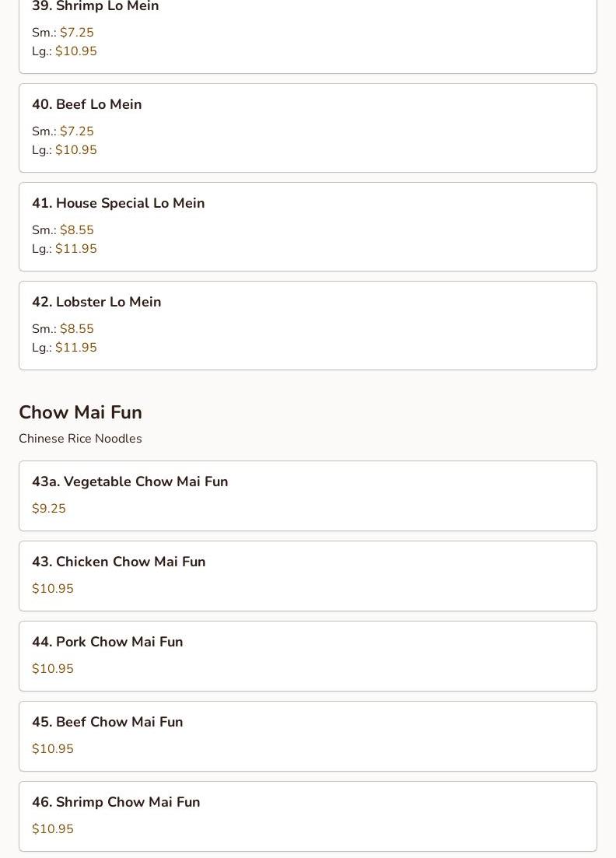Click price under Pork Chow Mai Fun
Image resolution: width=616 pixels, height=858 pixels.
point(53,669)
